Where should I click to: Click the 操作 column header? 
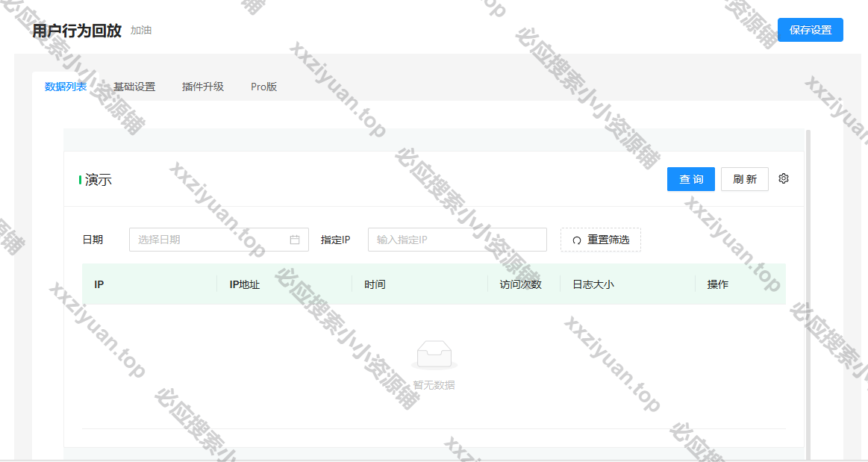tap(718, 284)
